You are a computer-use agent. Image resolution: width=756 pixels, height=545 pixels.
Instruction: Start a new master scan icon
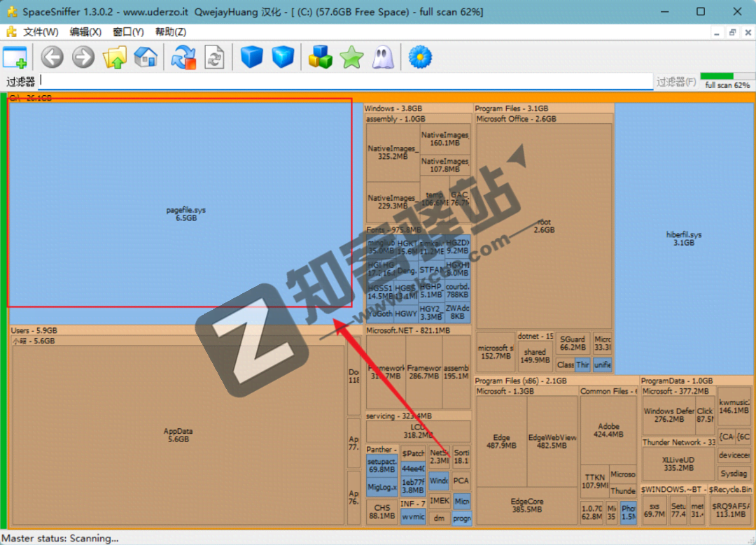pos(184,57)
